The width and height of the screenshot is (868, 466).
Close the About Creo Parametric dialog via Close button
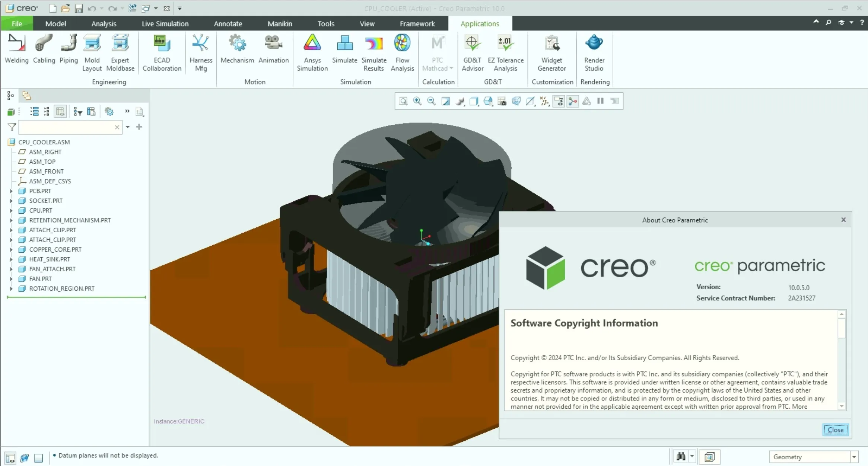(835, 430)
